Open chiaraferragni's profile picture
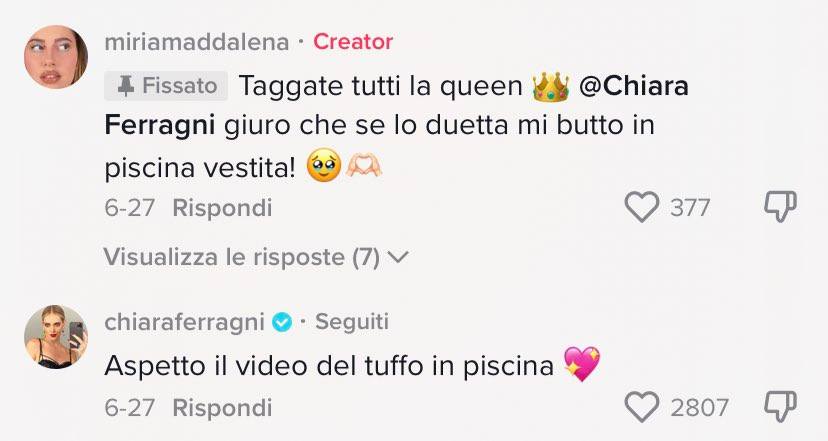 pos(56,336)
